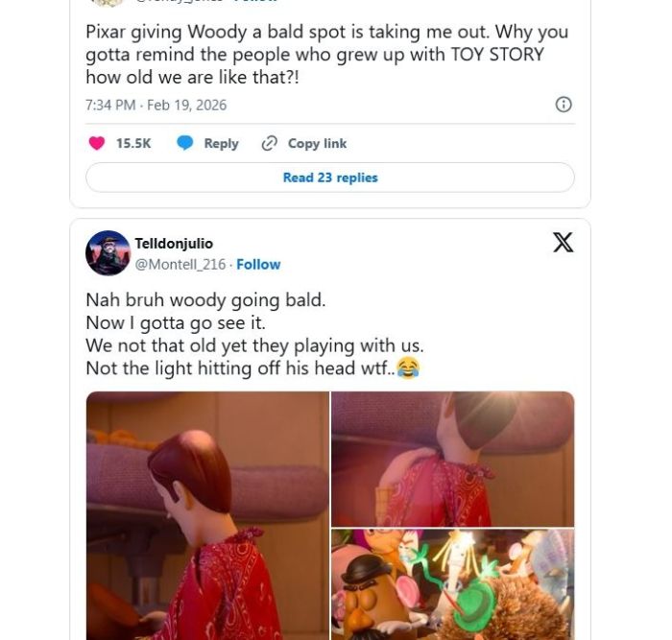The image size is (672, 640).
Task: Click Telldonjulio's profile avatar
Action: [x=108, y=253]
